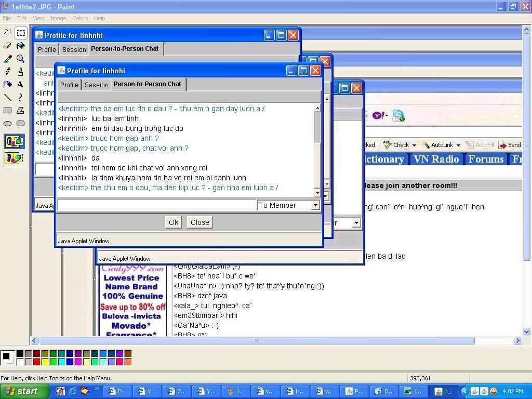Image resolution: width=532 pixels, height=399 pixels.
Task: Enable transparent selection background option
Action: pyautogui.click(x=14, y=158)
